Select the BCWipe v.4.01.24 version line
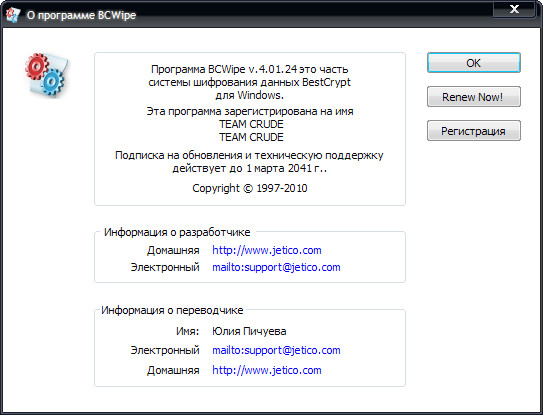The height and width of the screenshot is (415, 543). tap(250, 69)
